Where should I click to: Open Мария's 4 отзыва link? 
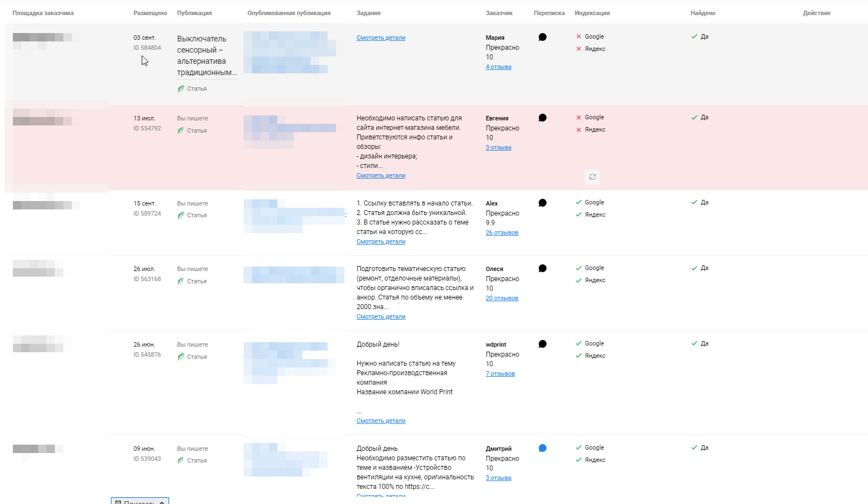pyautogui.click(x=498, y=67)
